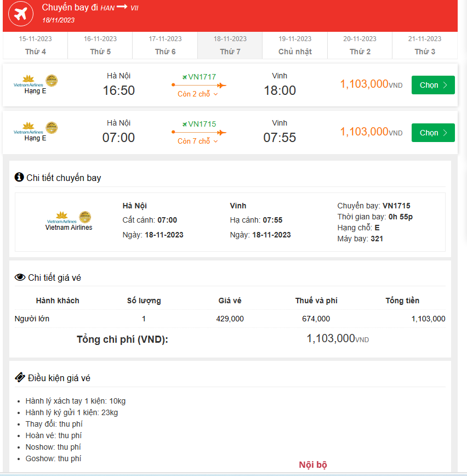Switch to date tab 19-11-2023 Chủ nhật
The width and height of the screenshot is (467, 476).
(294, 45)
